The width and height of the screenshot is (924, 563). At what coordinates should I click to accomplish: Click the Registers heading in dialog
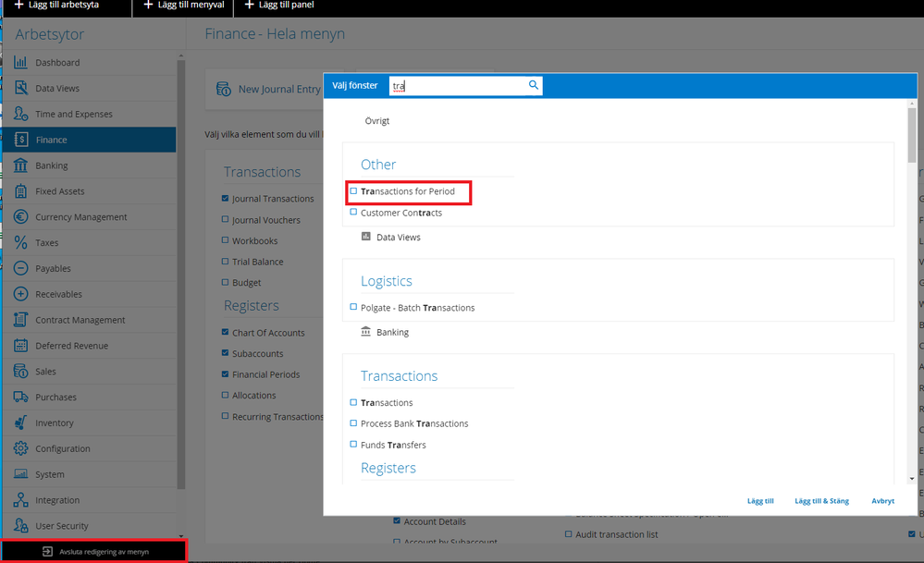tap(388, 468)
